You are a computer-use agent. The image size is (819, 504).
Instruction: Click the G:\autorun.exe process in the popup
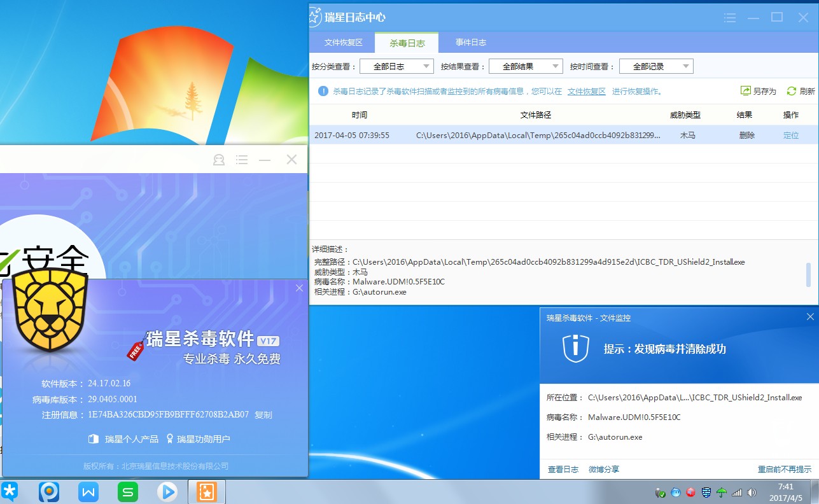tap(615, 437)
